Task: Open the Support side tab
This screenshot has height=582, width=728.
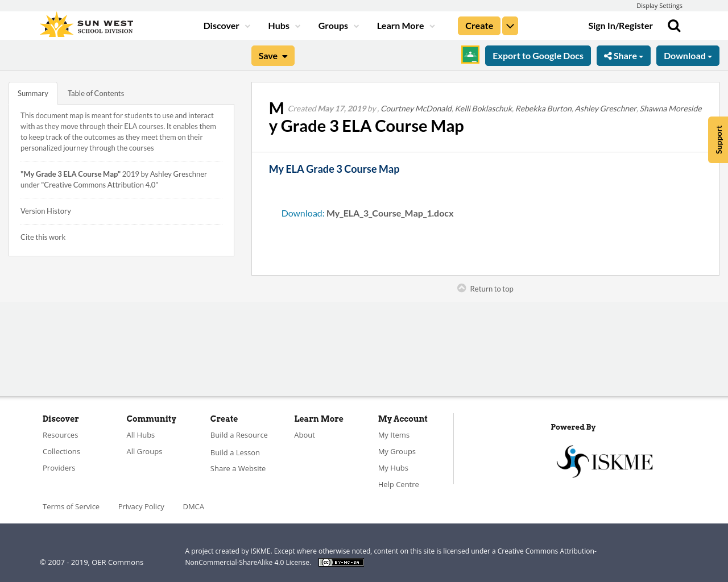Action: [x=718, y=139]
